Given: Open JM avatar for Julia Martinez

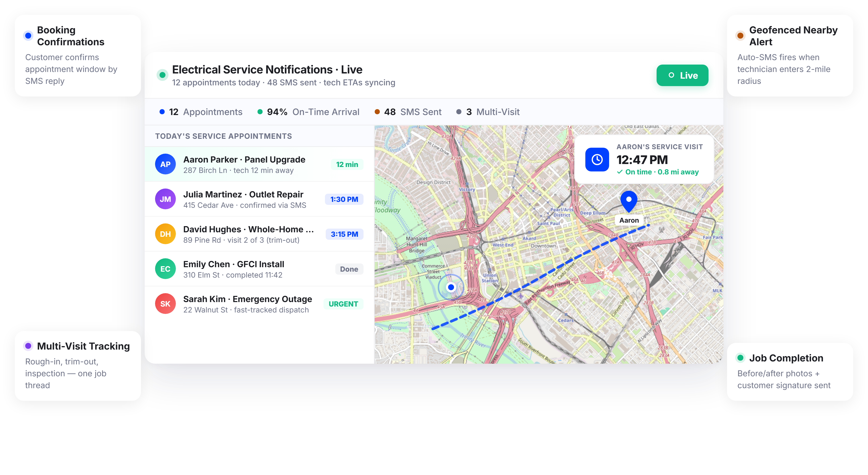Looking at the screenshot, I should click(x=165, y=199).
